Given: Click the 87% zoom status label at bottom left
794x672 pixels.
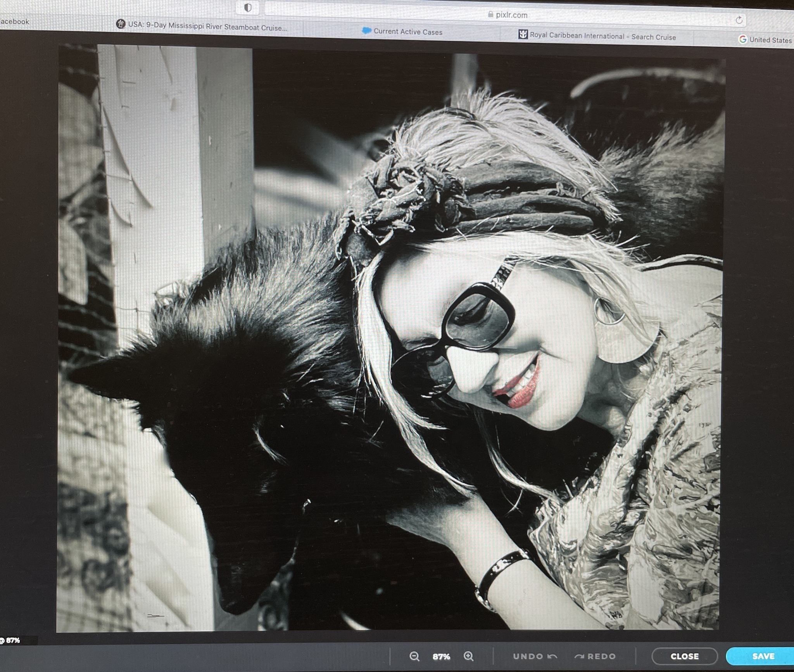Looking at the screenshot, I should [x=10, y=641].
